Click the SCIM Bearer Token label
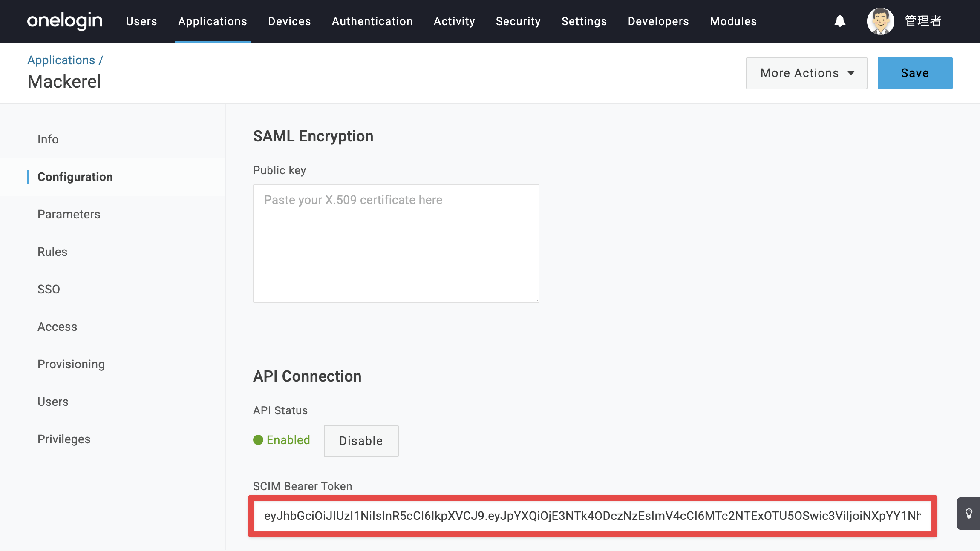Screen dimensions: 980x551 tap(303, 486)
